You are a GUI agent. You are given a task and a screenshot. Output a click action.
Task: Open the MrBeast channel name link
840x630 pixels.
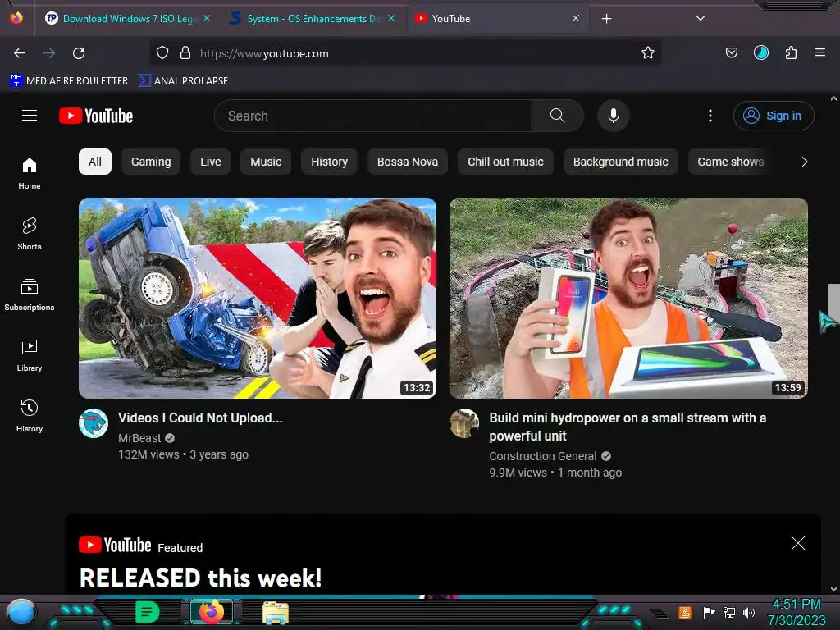point(139,438)
